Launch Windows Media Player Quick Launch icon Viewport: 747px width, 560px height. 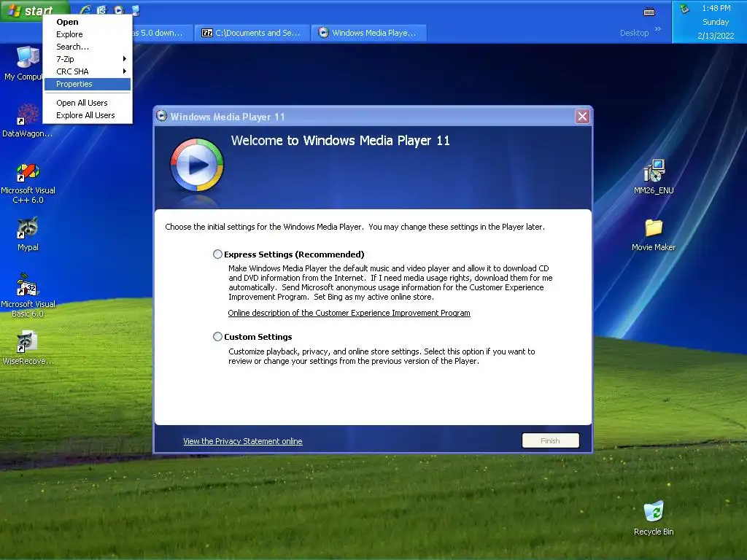tap(119, 10)
